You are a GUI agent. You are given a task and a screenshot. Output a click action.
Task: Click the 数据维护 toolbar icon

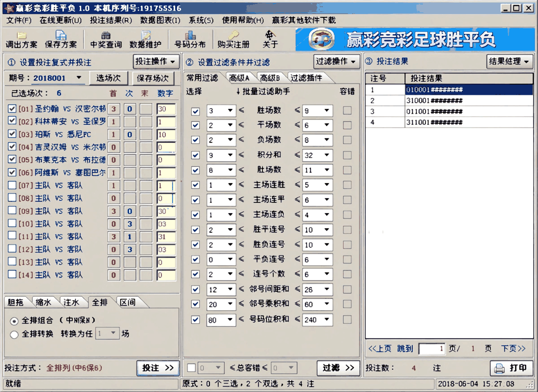[x=145, y=40]
